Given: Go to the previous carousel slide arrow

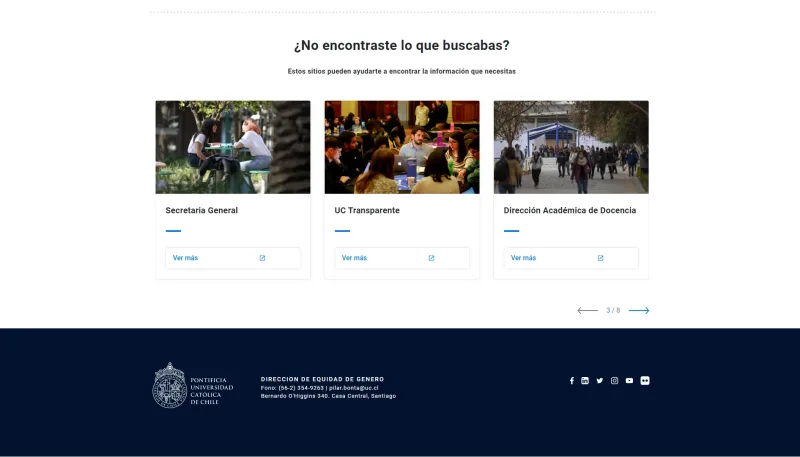Looking at the screenshot, I should (x=587, y=310).
